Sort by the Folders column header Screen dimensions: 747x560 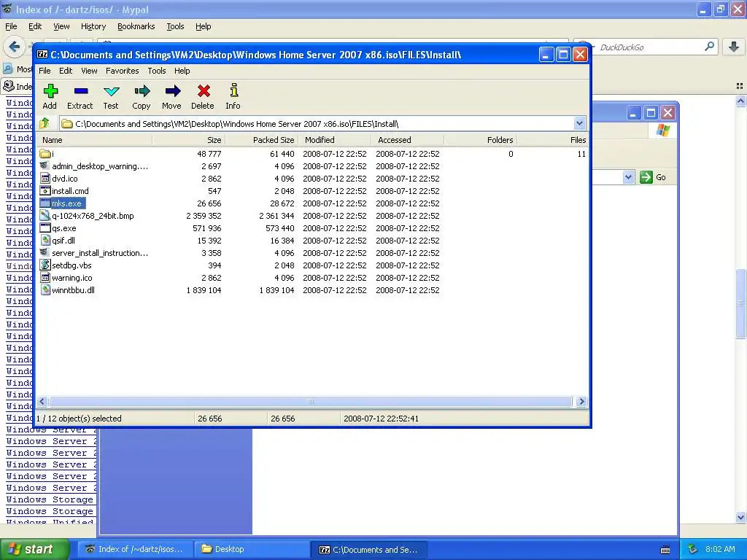(x=480, y=140)
